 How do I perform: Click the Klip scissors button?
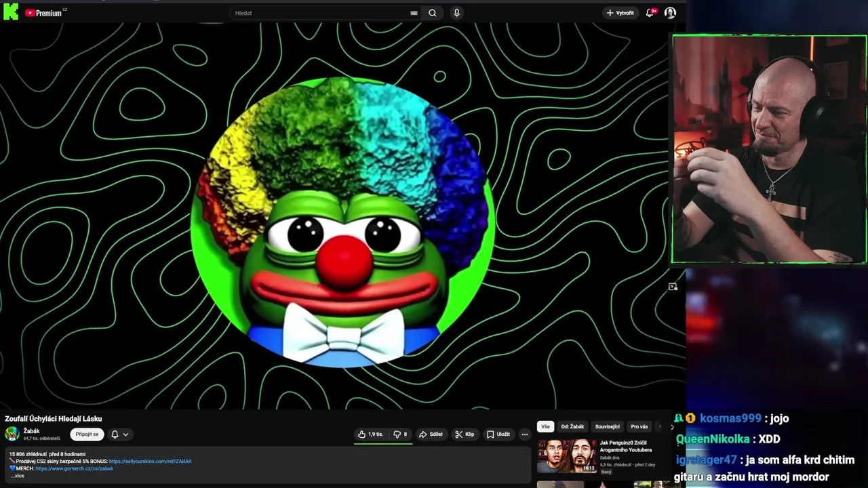coord(465,434)
